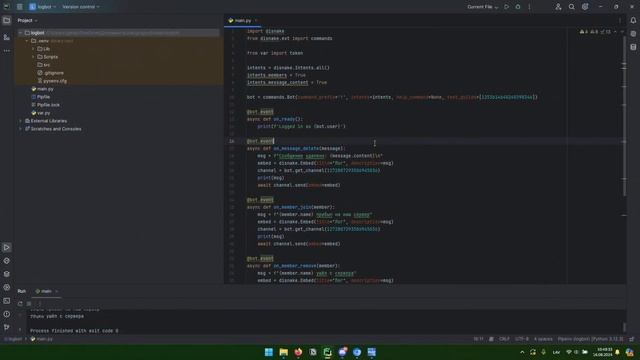Image resolution: width=640 pixels, height=360 pixels.
Task: Open the Problems tool window icon
Action: 7,314
